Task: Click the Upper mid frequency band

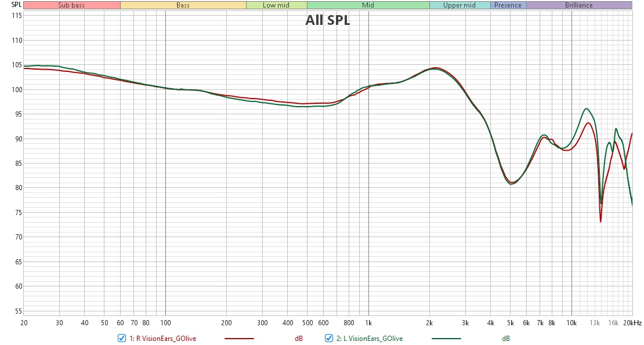Action: tap(460, 5)
